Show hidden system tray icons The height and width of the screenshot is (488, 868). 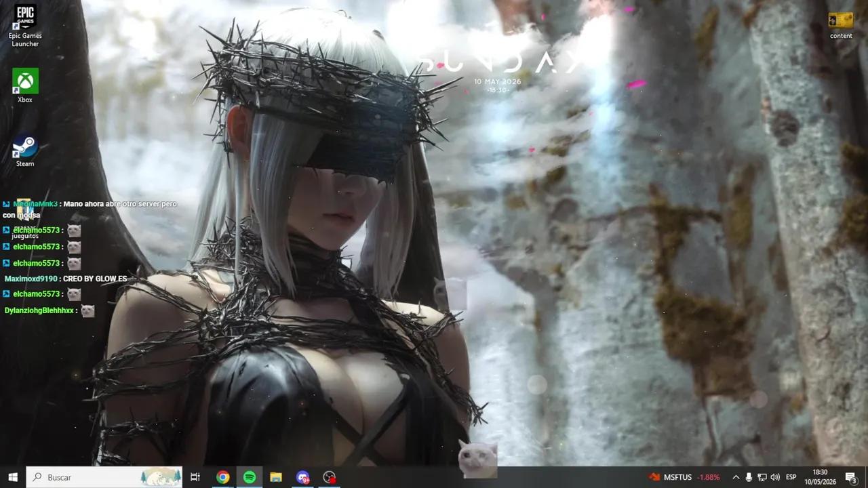[736, 477]
